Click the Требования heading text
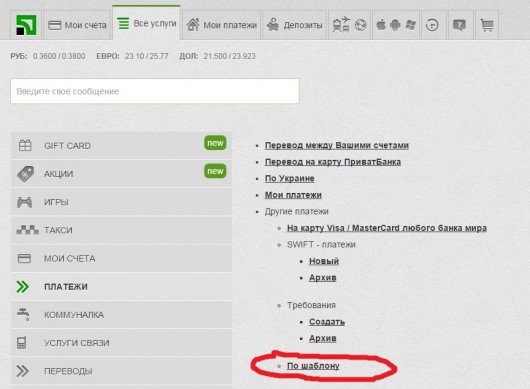 pyautogui.click(x=311, y=305)
